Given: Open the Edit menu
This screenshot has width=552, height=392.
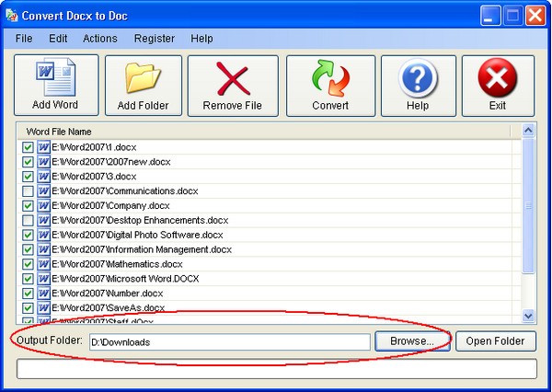Looking at the screenshot, I should pos(58,39).
